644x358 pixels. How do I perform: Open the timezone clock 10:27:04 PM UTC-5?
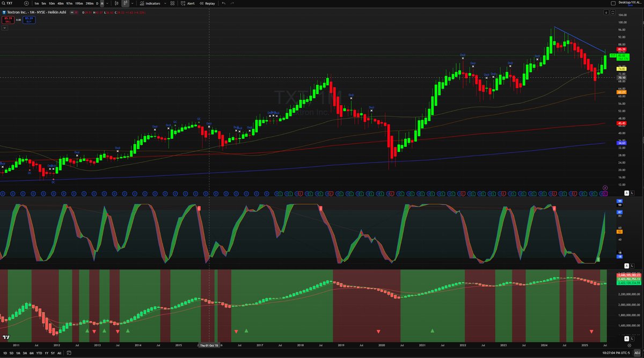[617, 354]
